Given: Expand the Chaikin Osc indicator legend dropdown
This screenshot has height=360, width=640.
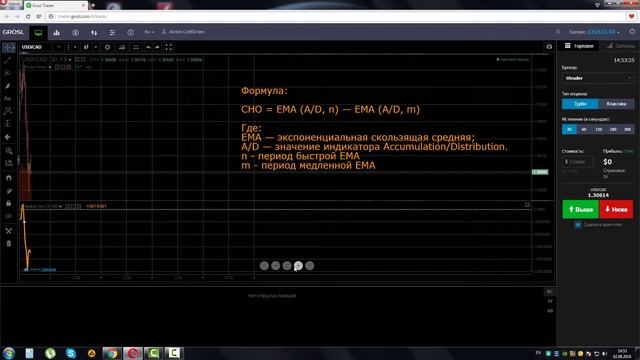Looking at the screenshot, I should point(60,207).
